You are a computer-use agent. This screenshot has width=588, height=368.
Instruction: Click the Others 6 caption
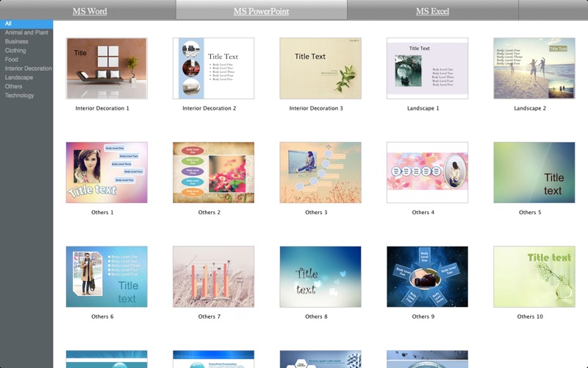pos(102,316)
